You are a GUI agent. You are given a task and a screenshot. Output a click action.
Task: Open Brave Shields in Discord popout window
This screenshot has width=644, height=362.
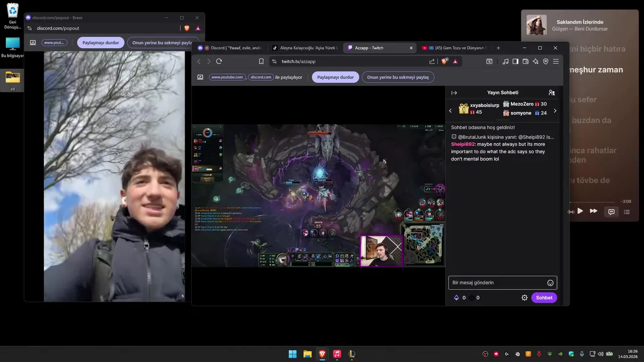187,28
